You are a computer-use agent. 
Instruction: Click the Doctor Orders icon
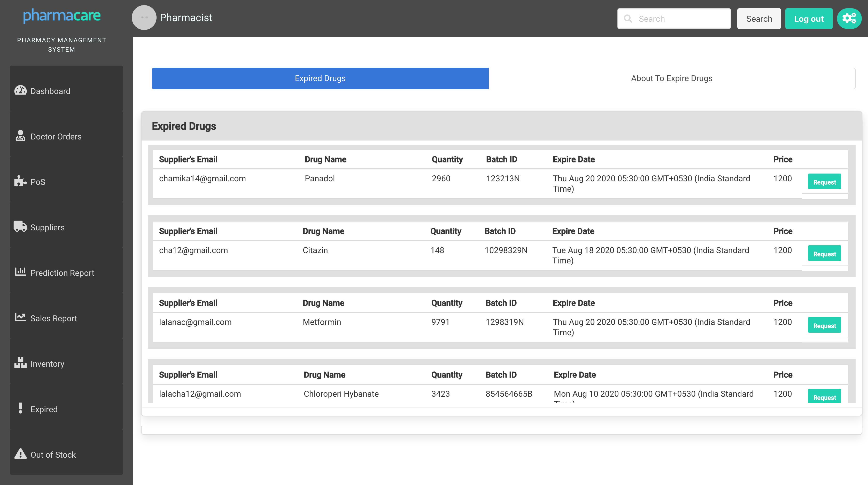[x=20, y=136]
